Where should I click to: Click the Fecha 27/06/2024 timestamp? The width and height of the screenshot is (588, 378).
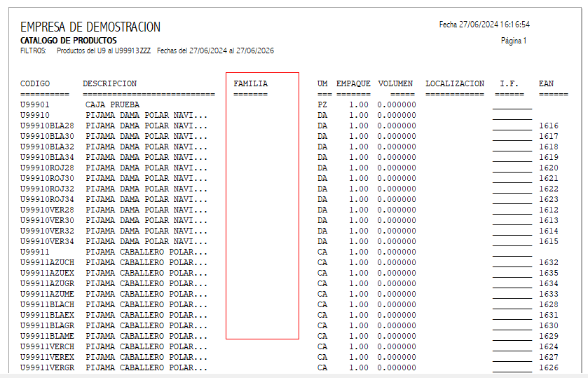pyautogui.click(x=484, y=25)
